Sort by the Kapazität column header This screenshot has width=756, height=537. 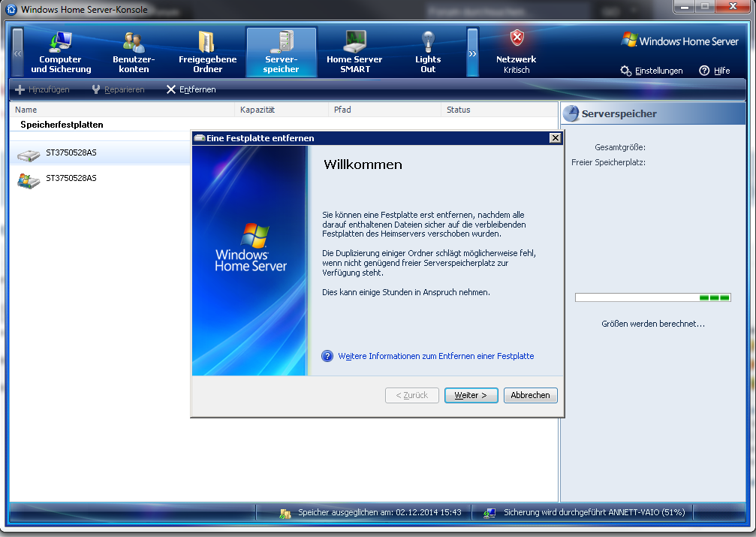click(282, 110)
